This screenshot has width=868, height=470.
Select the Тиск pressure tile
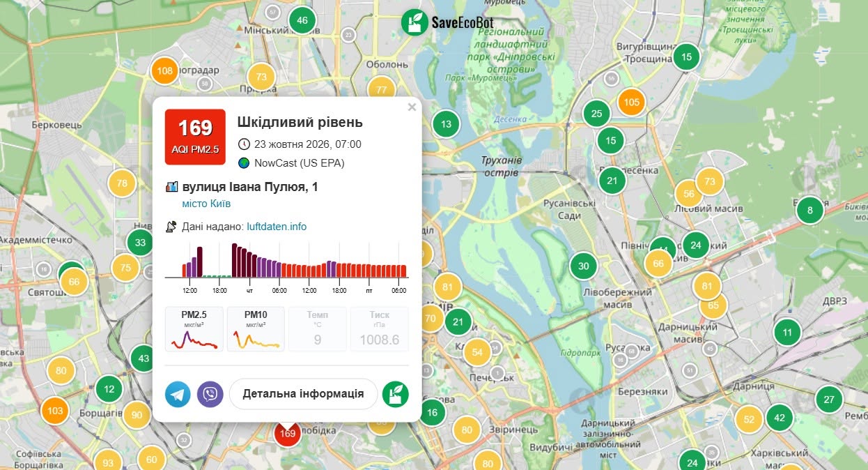(x=380, y=329)
